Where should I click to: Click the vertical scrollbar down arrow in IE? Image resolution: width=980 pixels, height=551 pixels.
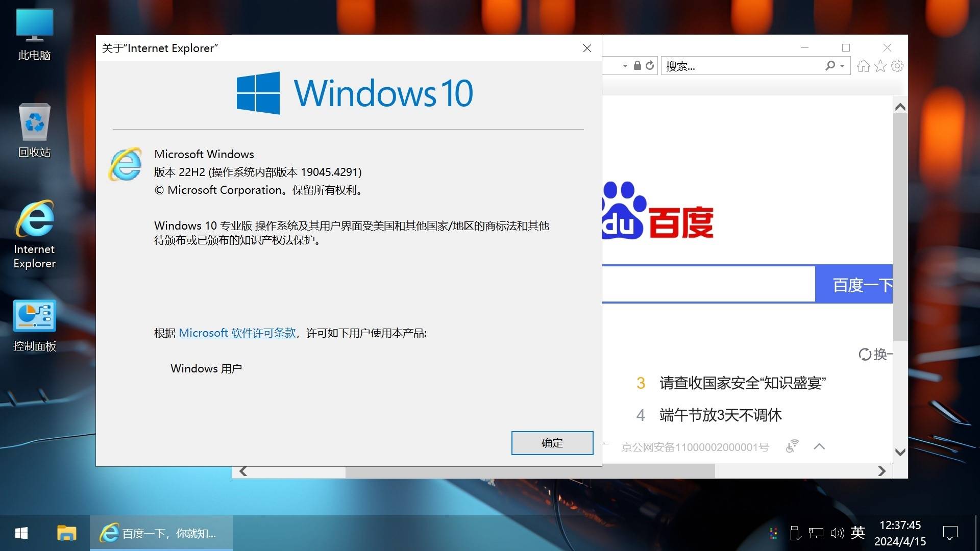[x=900, y=452]
